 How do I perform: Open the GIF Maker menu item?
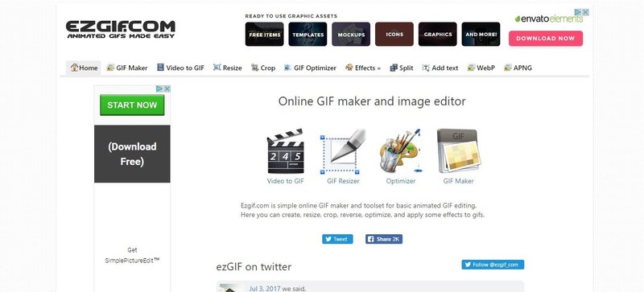127,68
